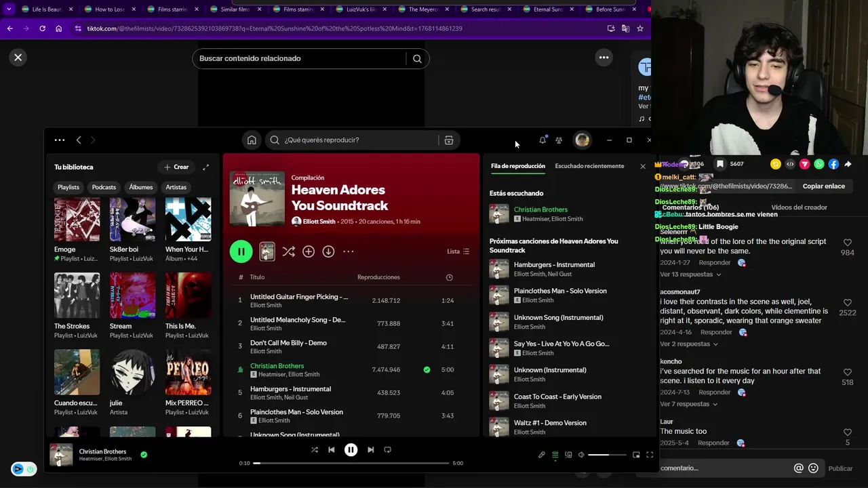868x488 pixels.
Task: Pause the album with green button
Action: [241, 251]
